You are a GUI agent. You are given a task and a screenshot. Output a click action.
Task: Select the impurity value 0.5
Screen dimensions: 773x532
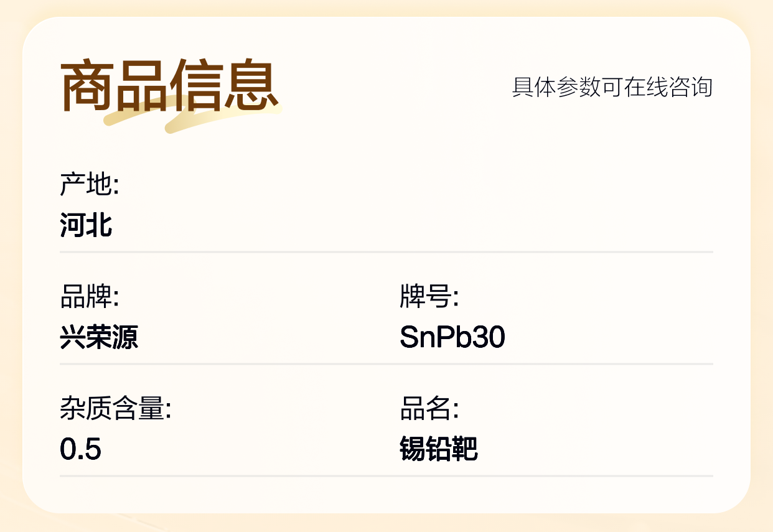pyautogui.click(x=81, y=449)
